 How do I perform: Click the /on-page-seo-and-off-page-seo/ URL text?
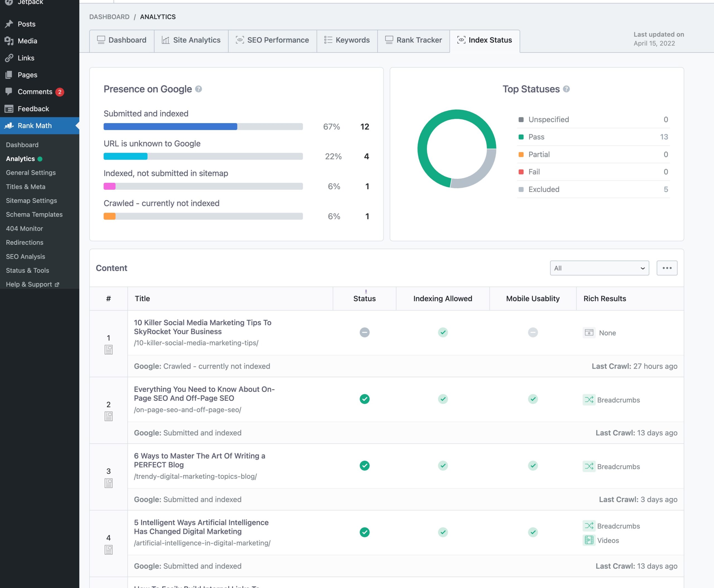point(187,410)
